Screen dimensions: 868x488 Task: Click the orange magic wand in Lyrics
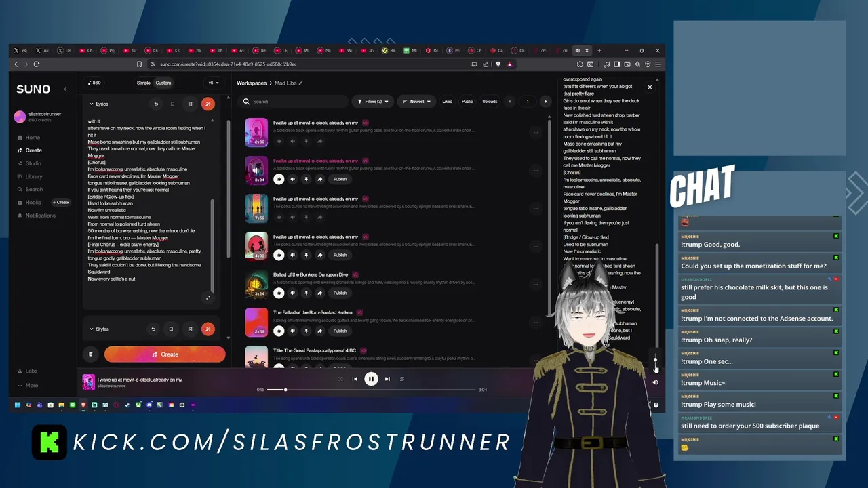[x=208, y=104]
